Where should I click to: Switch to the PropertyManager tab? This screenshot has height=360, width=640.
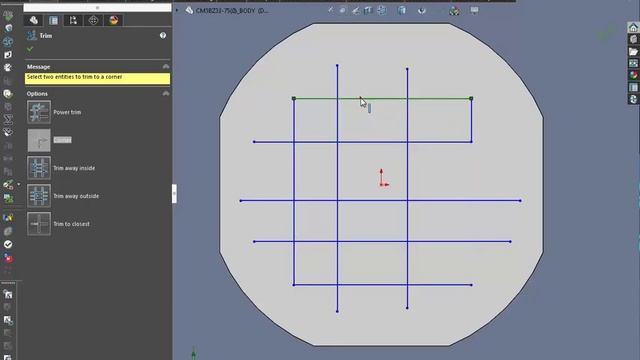click(x=53, y=20)
